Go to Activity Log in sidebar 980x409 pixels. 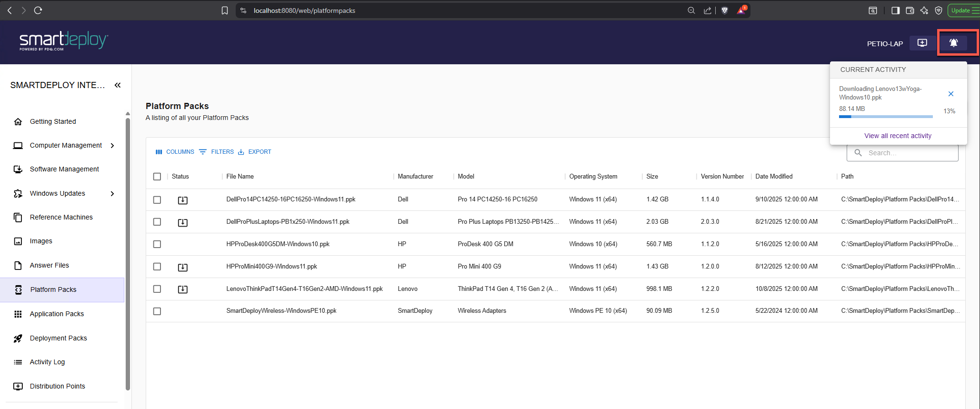[x=47, y=362]
